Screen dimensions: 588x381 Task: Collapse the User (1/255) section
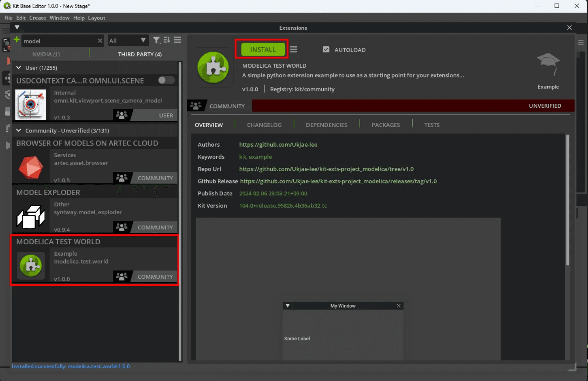pyautogui.click(x=19, y=68)
